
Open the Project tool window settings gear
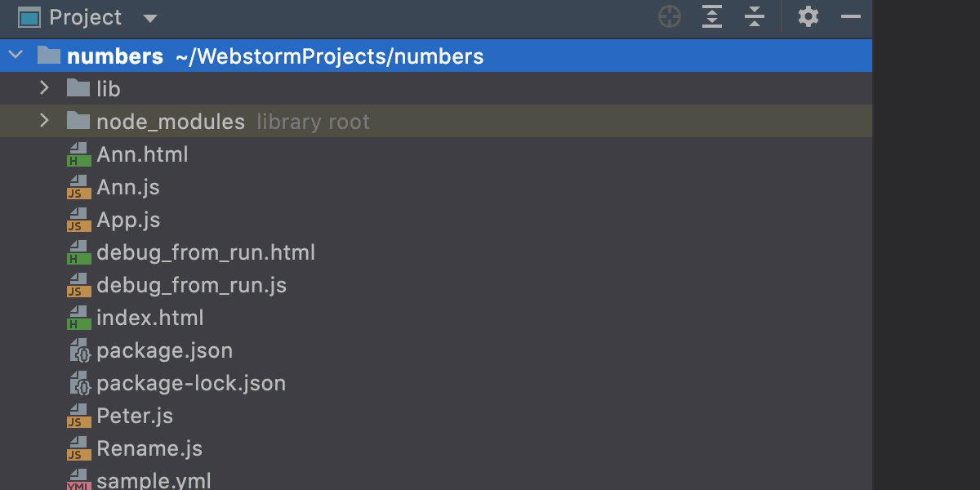coord(808,17)
